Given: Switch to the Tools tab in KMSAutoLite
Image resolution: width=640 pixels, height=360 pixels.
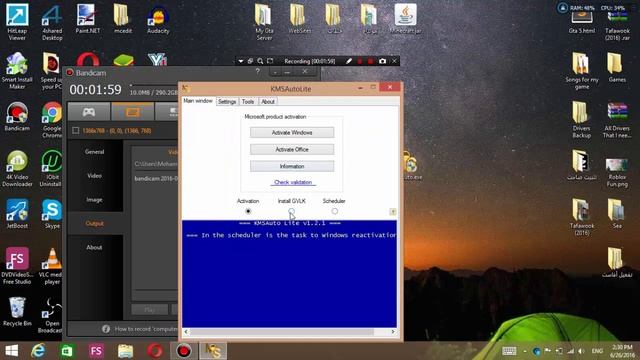Looking at the screenshot, I should click(248, 102).
